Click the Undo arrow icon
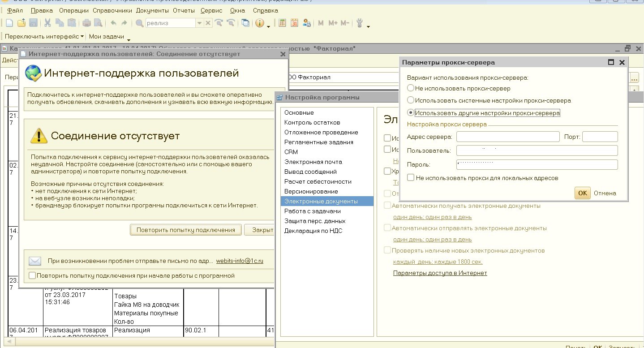644x348 pixels. click(113, 23)
